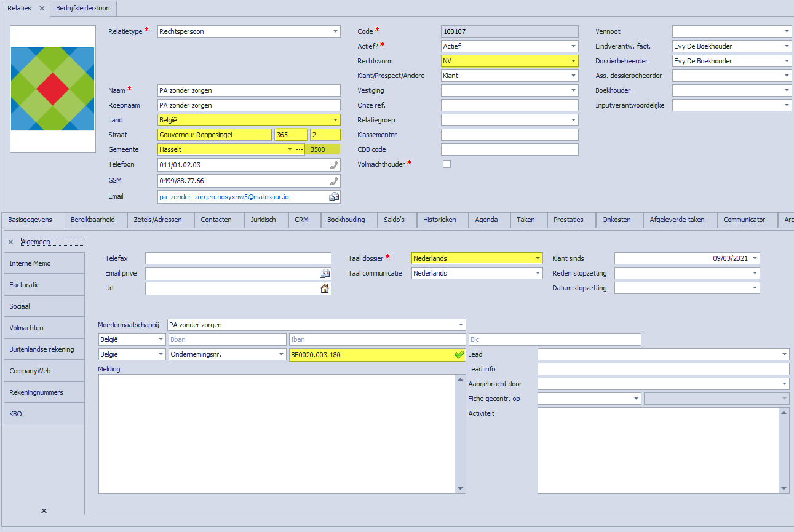Click the X icon beside Algemeen
Viewport: 794px width, 532px height.
[12, 242]
